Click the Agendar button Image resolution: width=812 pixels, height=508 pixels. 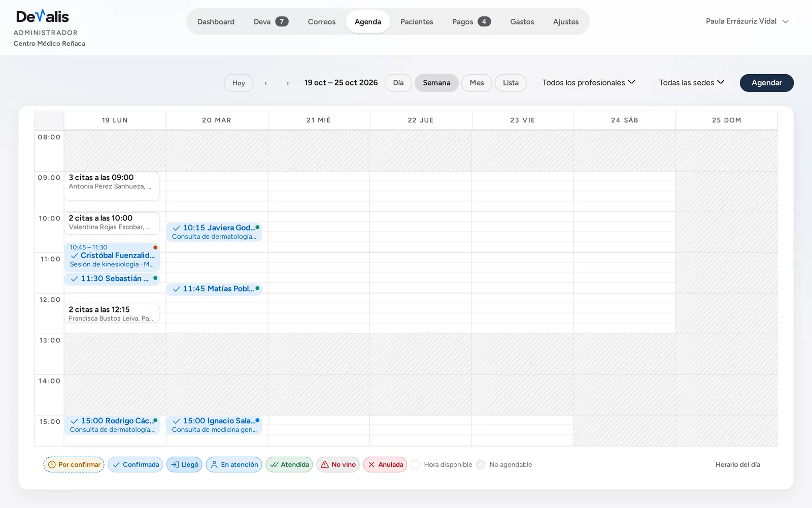pyautogui.click(x=766, y=83)
